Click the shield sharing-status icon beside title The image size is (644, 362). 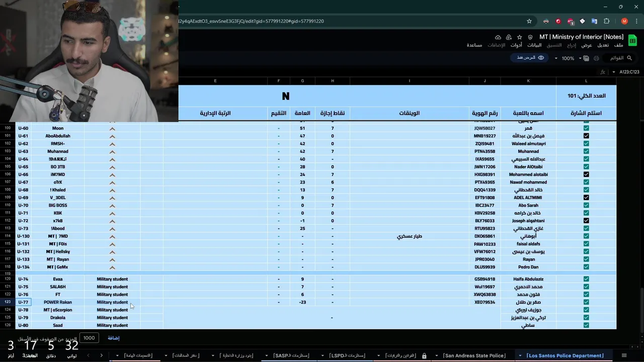[530, 37]
